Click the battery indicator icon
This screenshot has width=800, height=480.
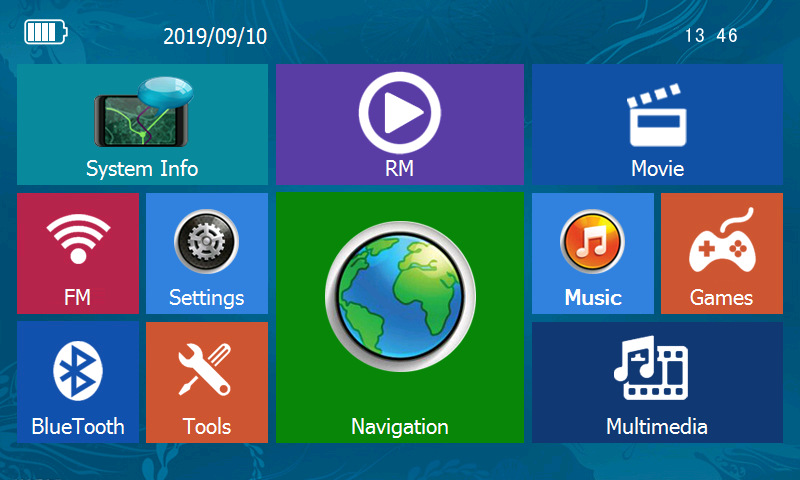pos(46,32)
